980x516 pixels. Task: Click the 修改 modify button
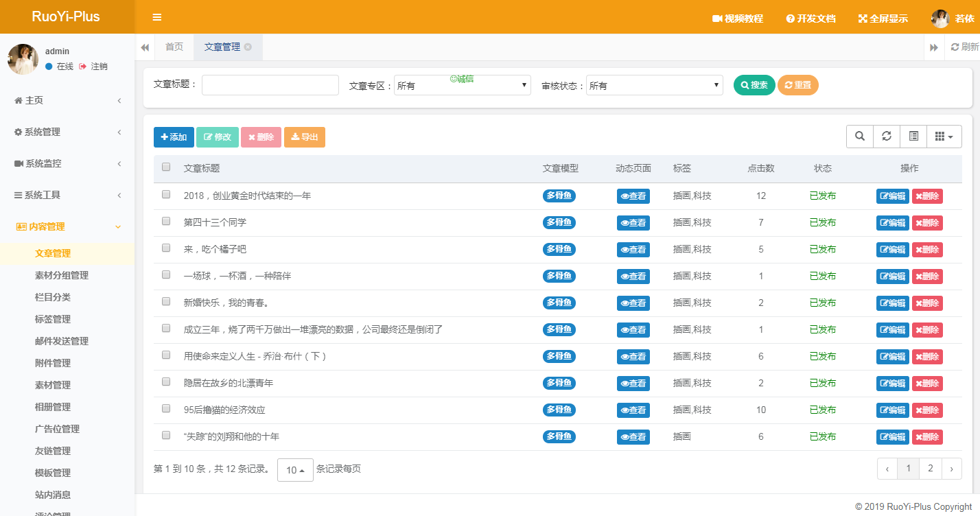(218, 137)
